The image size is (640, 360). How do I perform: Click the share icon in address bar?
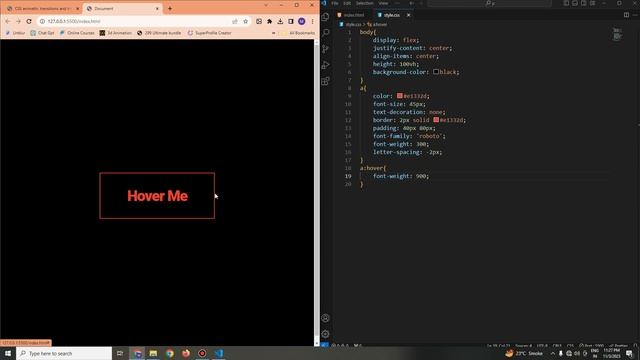(235, 21)
